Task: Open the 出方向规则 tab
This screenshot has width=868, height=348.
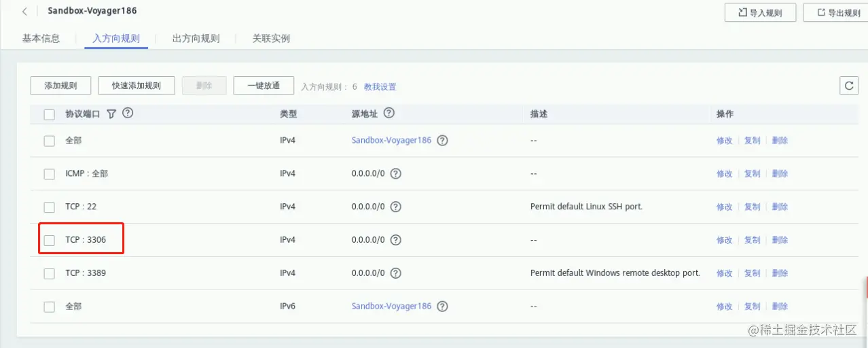Action: tap(196, 39)
